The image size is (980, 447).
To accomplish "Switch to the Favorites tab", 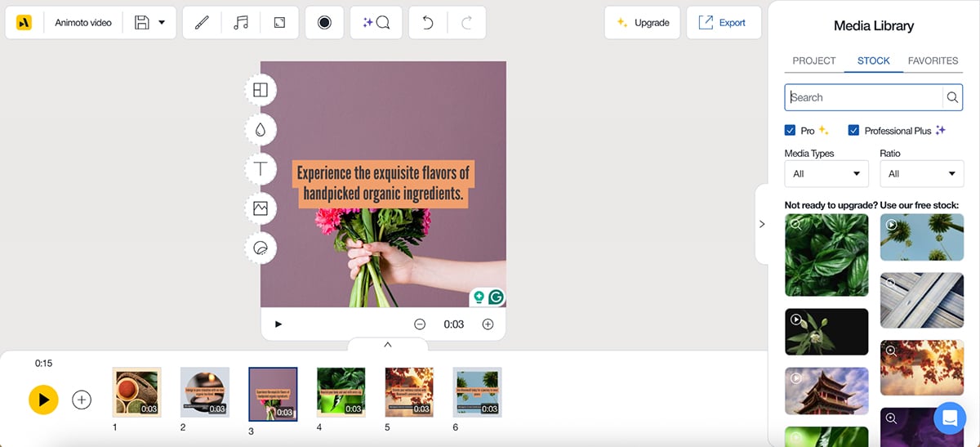I will (x=933, y=60).
